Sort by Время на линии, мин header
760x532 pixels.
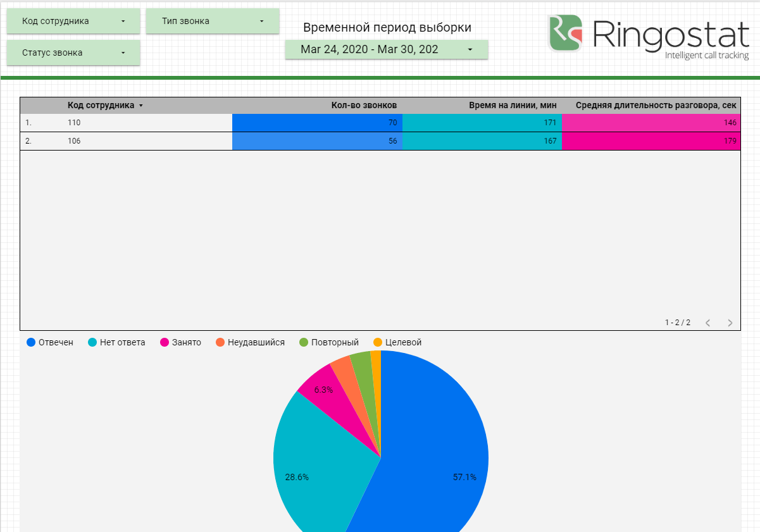coord(513,106)
